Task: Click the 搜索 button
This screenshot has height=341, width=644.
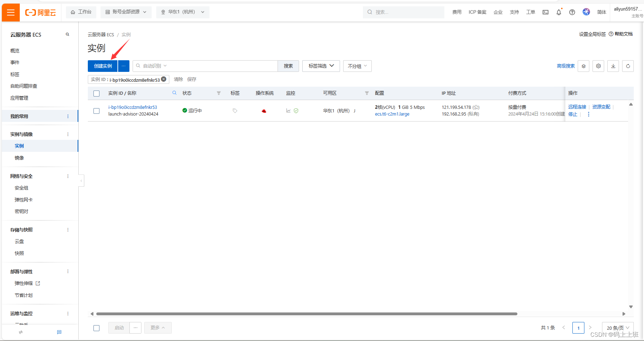Action: [x=288, y=66]
